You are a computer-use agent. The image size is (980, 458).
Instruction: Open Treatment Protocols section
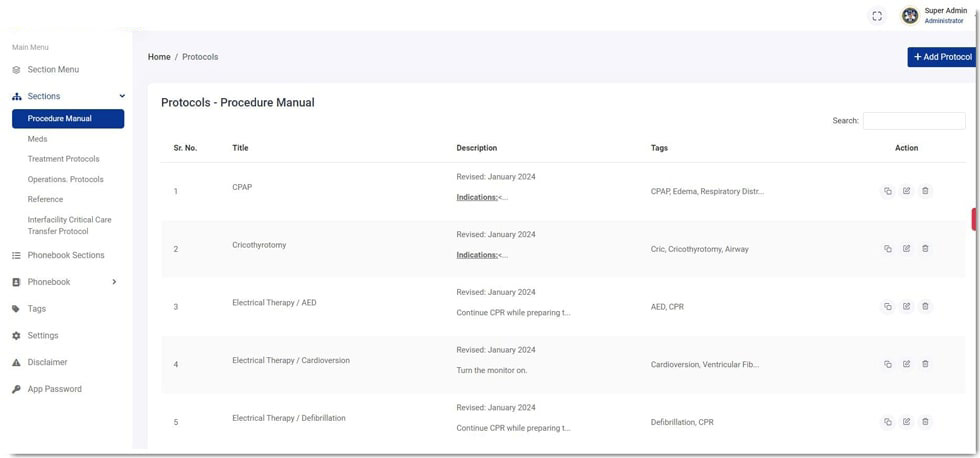click(x=63, y=159)
